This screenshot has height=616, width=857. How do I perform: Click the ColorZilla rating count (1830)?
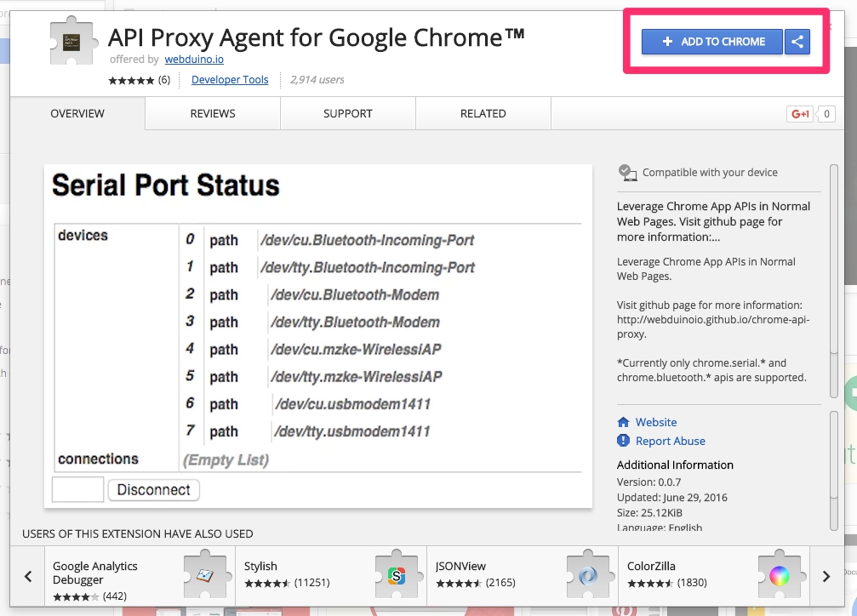[x=692, y=583]
